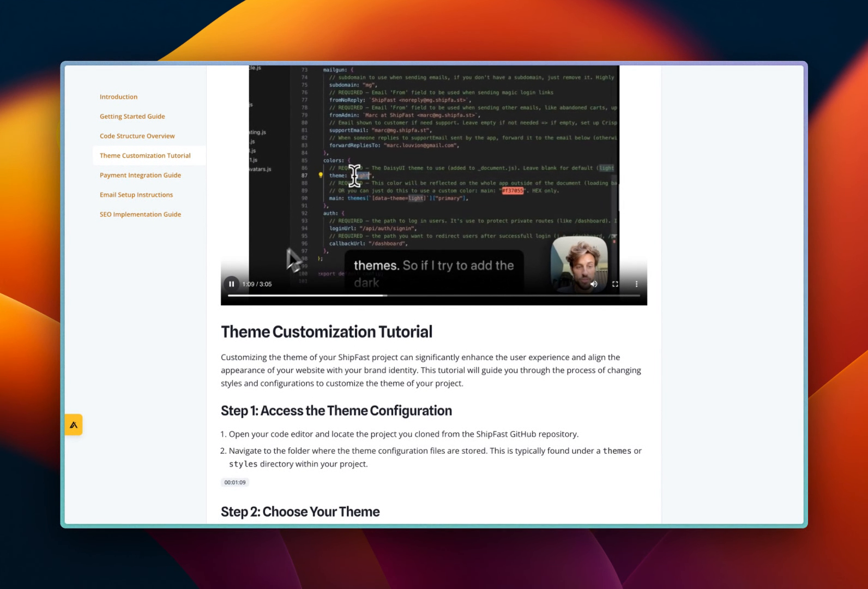
Task: Open the yellow floating logo button
Action: [x=74, y=425]
